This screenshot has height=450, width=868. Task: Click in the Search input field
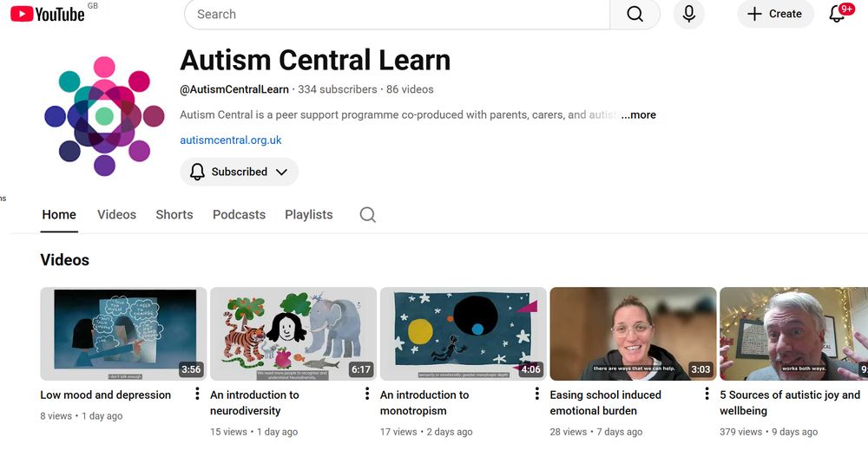coord(397,14)
